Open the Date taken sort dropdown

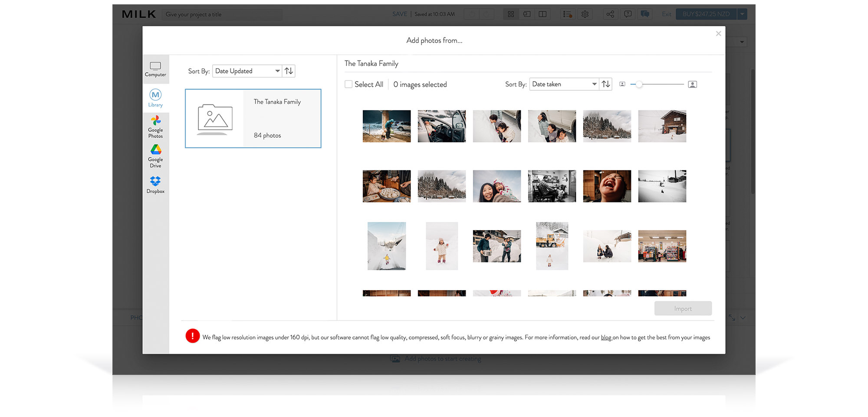click(564, 84)
